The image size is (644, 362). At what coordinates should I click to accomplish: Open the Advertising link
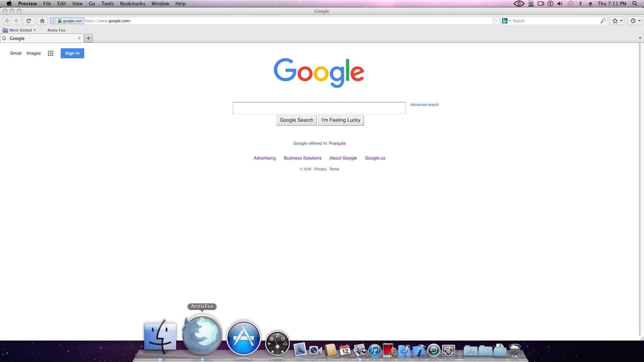pyautogui.click(x=265, y=158)
